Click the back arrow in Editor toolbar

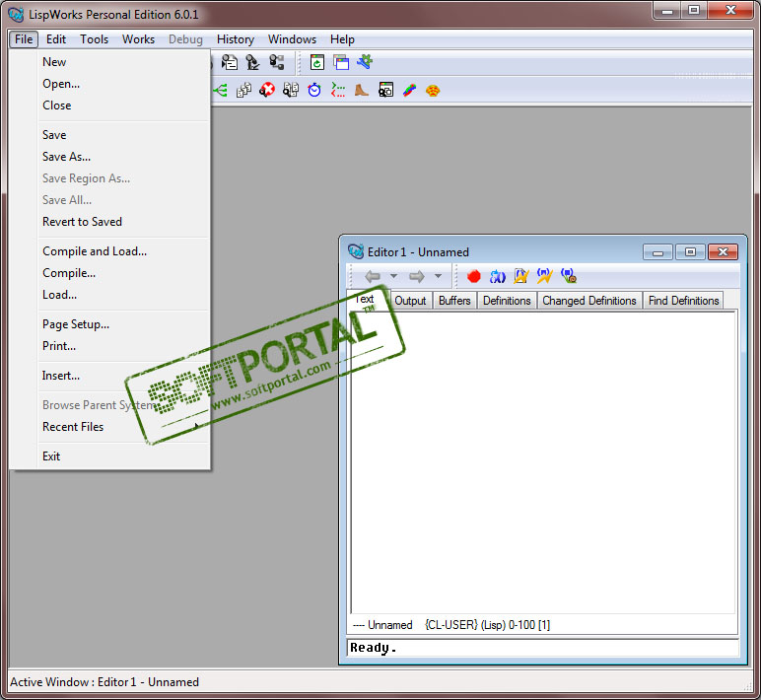373,276
